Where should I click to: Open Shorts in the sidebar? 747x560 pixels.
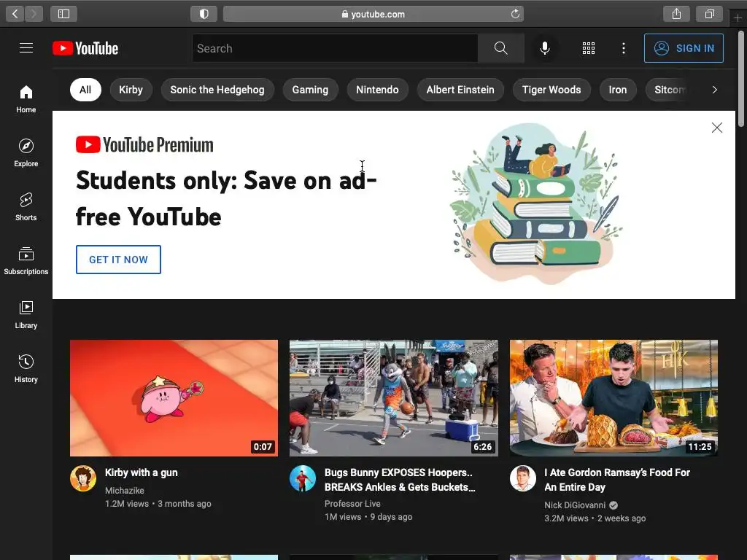point(26,206)
